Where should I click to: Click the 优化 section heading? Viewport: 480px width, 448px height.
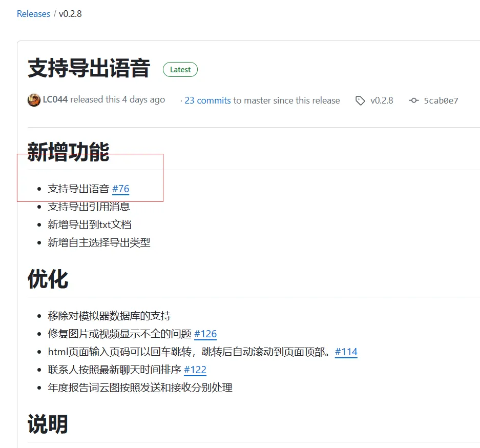(x=48, y=279)
